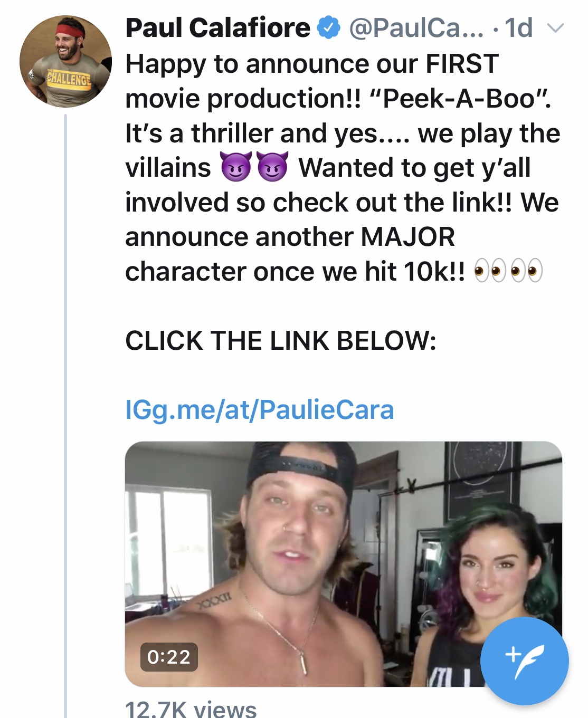Tap the first eyes emoji
The width and height of the screenshot is (588, 718).
pyautogui.click(x=490, y=271)
